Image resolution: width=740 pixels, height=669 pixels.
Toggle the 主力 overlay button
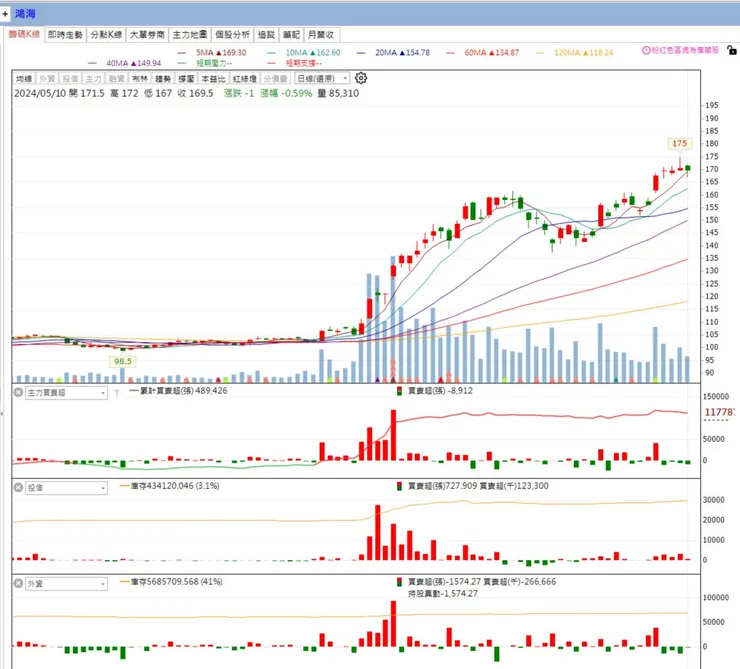(x=93, y=78)
